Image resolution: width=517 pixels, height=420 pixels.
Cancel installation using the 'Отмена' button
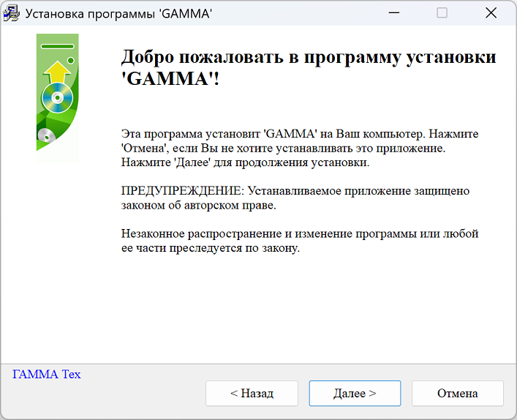(x=457, y=393)
